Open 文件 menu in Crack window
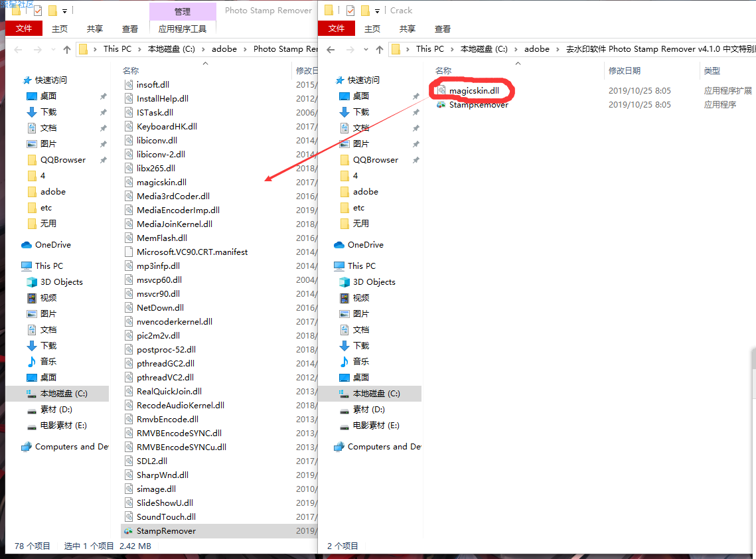 (x=336, y=29)
